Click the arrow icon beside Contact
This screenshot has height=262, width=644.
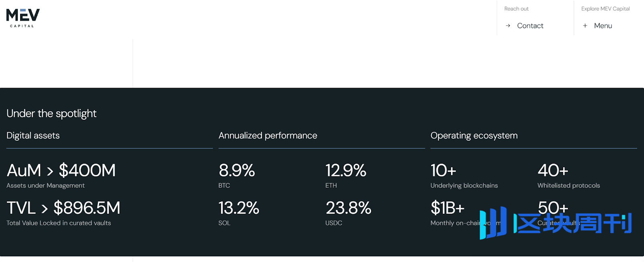pos(508,26)
